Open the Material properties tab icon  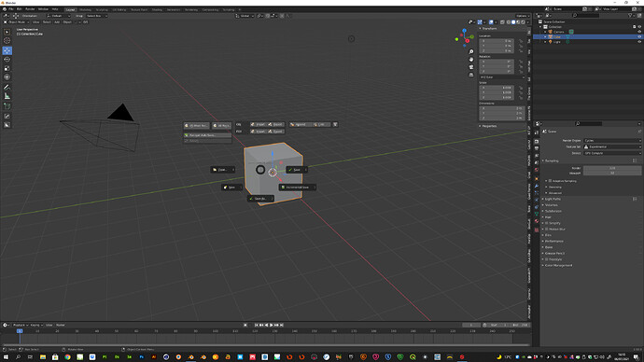click(537, 221)
